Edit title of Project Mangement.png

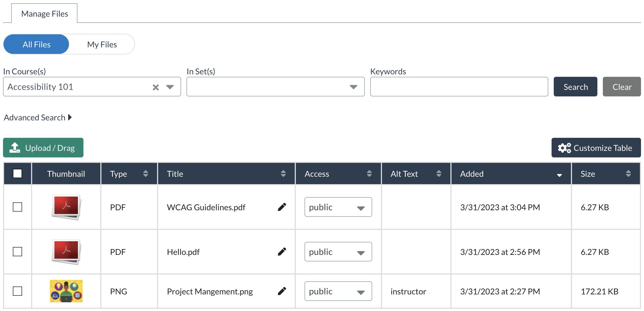[x=282, y=291]
